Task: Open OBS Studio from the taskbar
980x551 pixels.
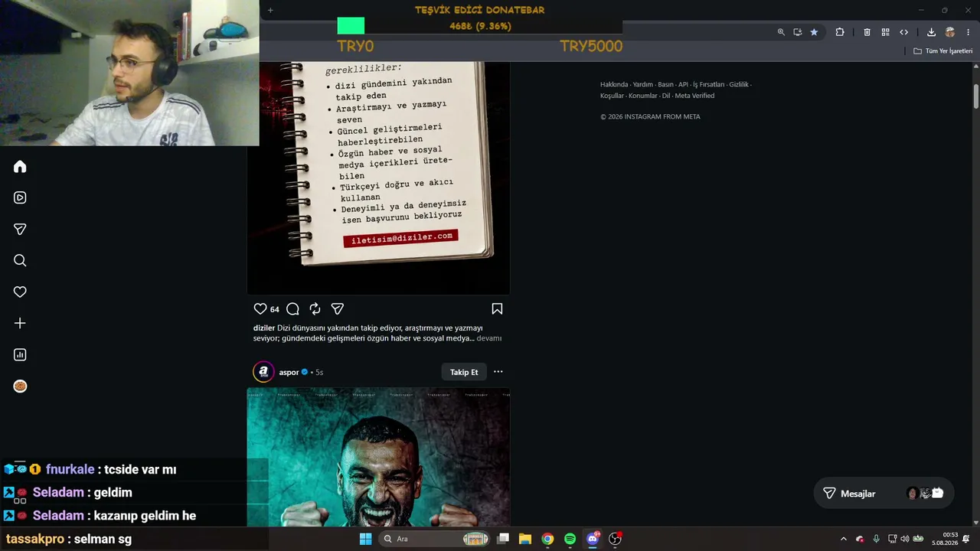Action: click(x=615, y=539)
